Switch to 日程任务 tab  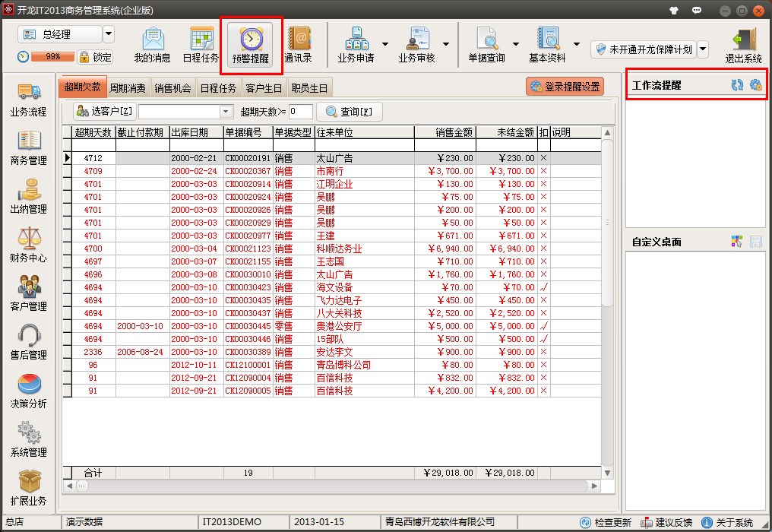tap(219, 88)
